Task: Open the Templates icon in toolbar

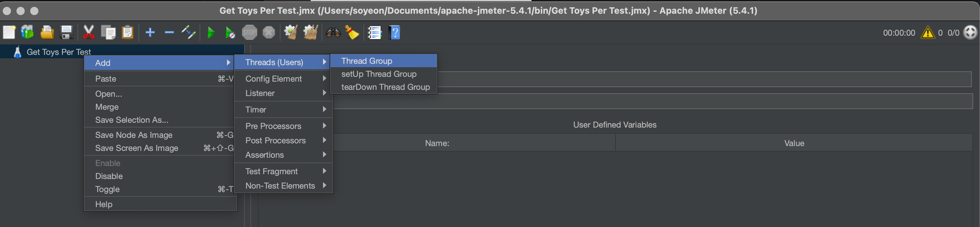Action: pos(27,32)
